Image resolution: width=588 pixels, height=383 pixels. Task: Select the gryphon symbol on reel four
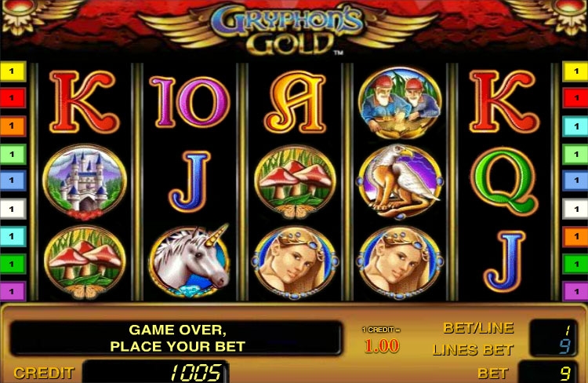point(400,182)
